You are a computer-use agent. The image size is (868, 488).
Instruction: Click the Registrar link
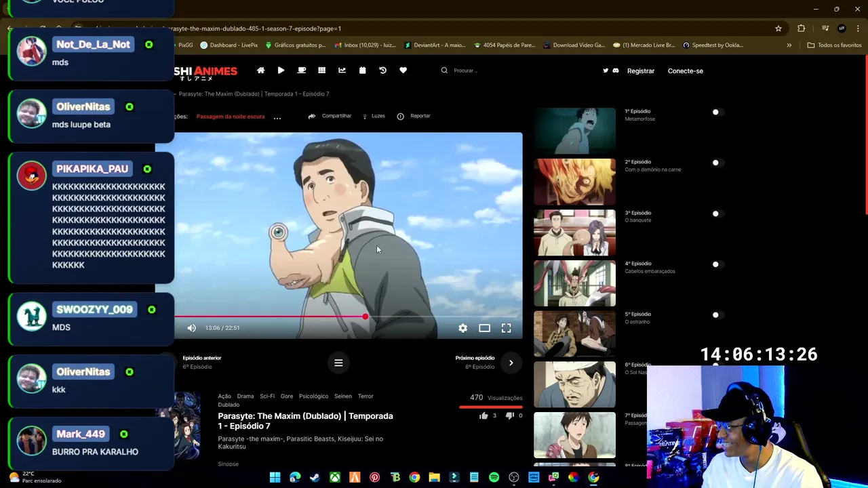[x=641, y=70]
